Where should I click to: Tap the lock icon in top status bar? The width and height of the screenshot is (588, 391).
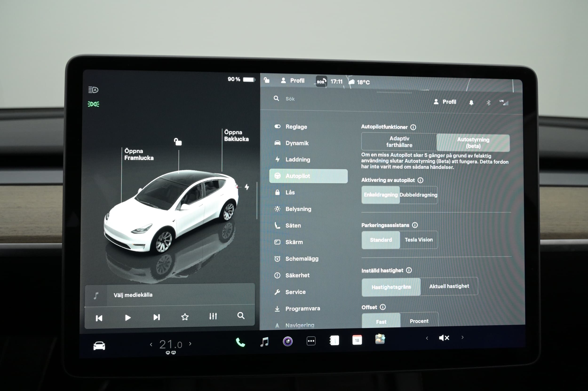[x=266, y=80]
